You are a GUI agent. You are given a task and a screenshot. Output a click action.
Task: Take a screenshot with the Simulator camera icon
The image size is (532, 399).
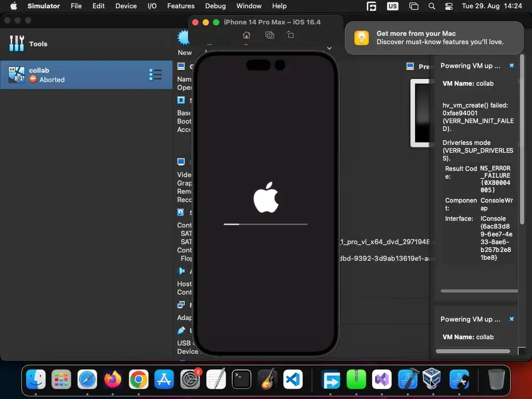click(270, 35)
